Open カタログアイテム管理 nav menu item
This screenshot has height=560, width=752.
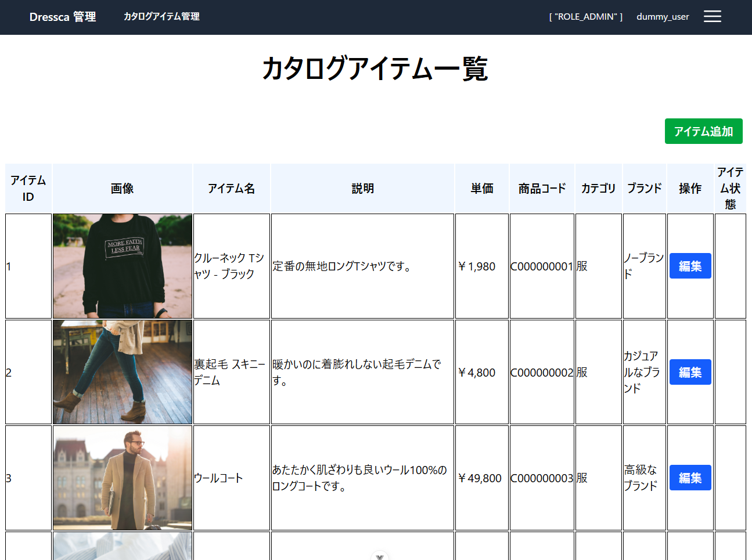point(161,17)
